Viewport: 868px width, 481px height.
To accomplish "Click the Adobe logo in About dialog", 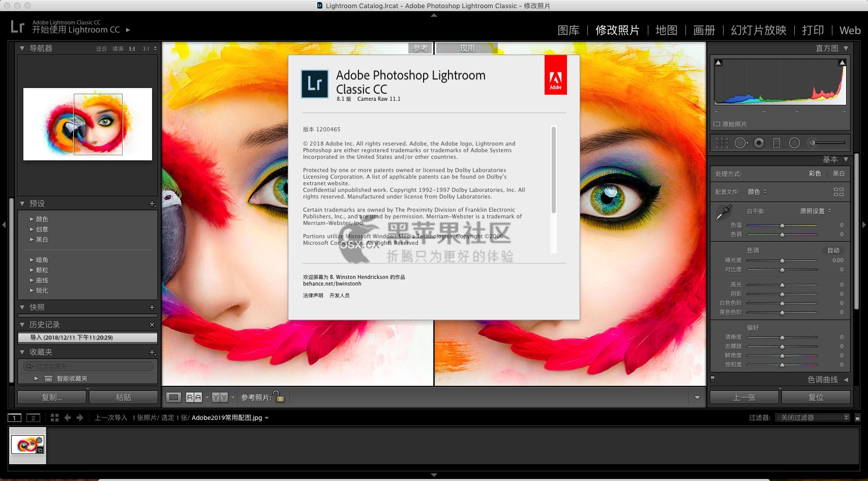I will (x=555, y=75).
